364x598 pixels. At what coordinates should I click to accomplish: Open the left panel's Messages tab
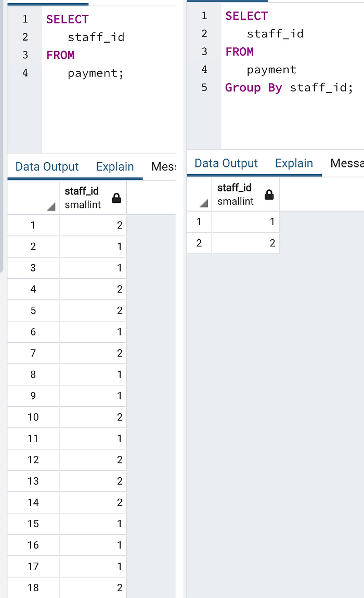(x=163, y=167)
